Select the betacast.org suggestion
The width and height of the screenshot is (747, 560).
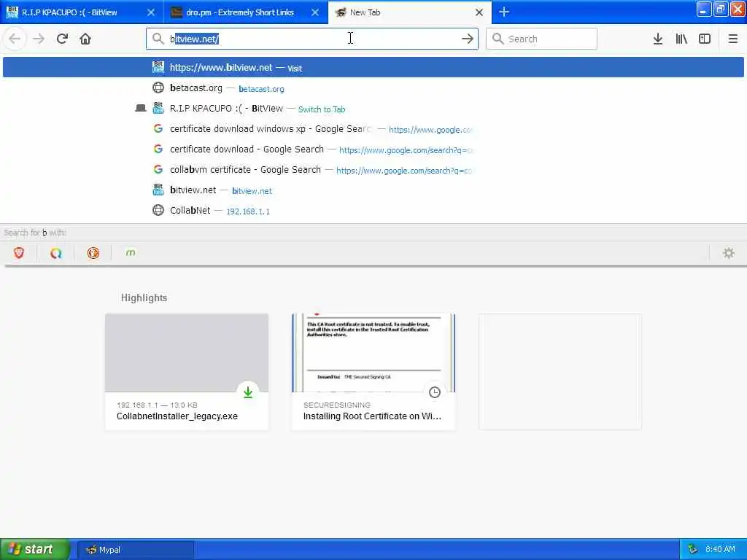coord(373,88)
